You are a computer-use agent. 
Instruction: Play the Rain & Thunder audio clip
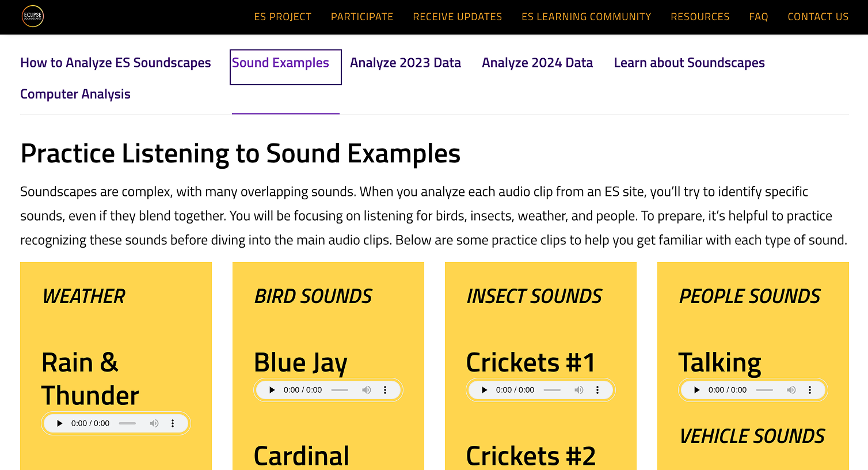click(60, 423)
